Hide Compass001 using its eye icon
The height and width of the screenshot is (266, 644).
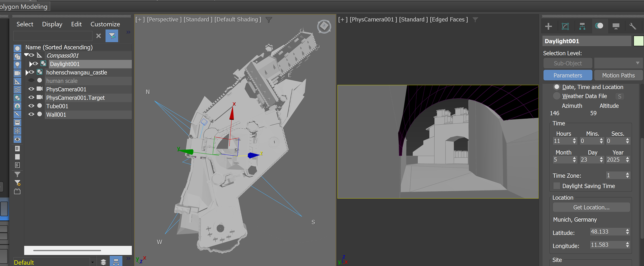tap(31, 55)
